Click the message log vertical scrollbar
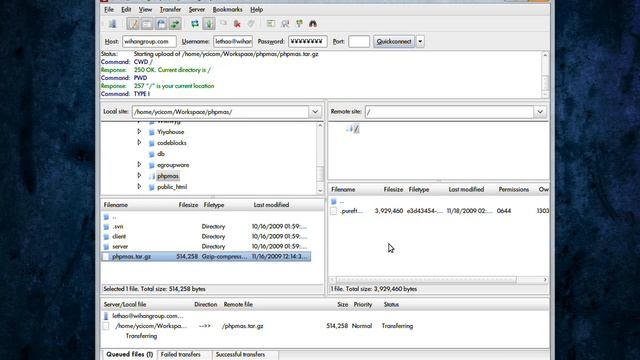The image size is (640, 360). [545, 75]
